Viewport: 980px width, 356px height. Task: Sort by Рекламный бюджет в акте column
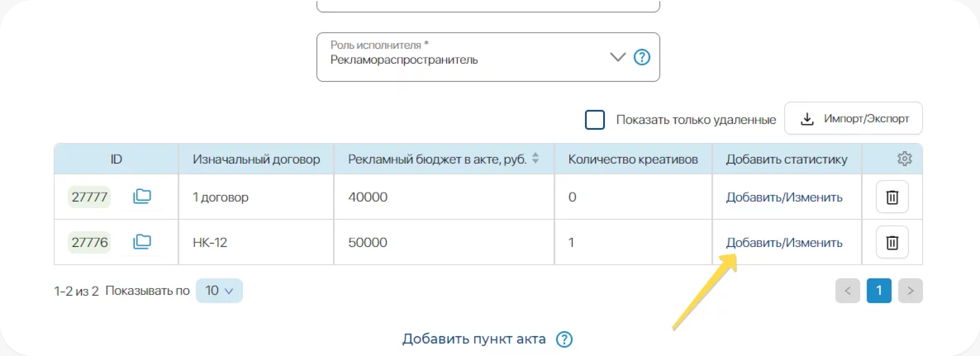tap(535, 158)
